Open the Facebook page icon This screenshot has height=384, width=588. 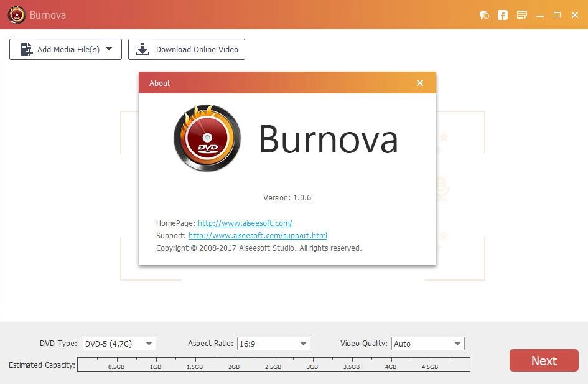503,15
